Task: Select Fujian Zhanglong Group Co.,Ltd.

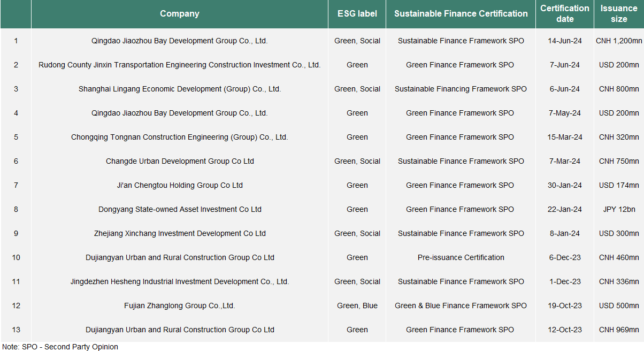Action: point(180,306)
